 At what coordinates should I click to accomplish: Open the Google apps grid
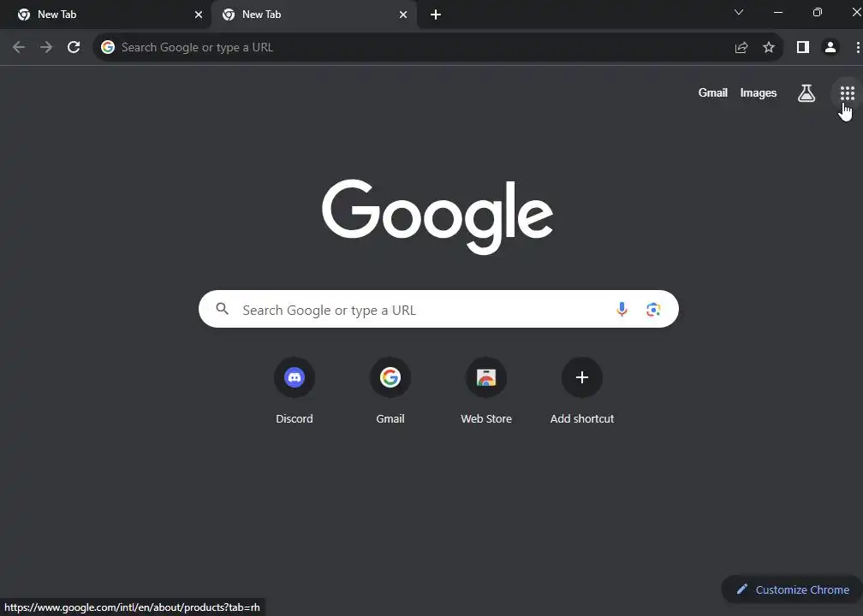[x=847, y=93]
